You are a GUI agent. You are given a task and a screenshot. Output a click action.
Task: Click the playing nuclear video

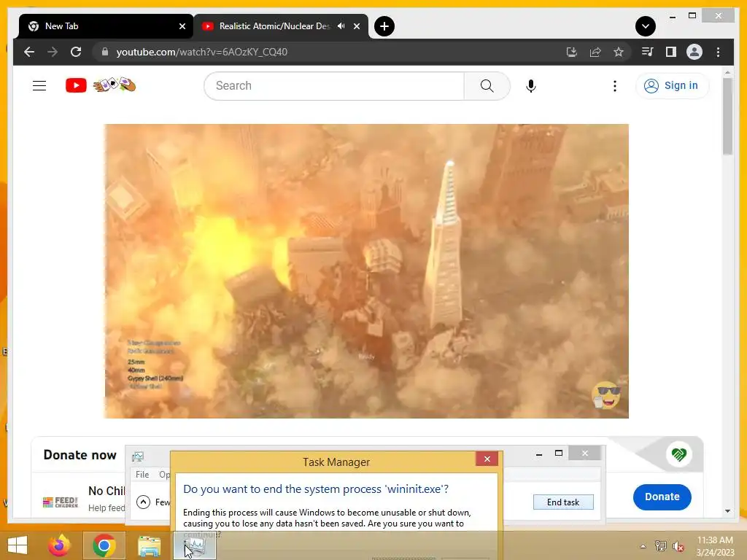click(x=366, y=271)
